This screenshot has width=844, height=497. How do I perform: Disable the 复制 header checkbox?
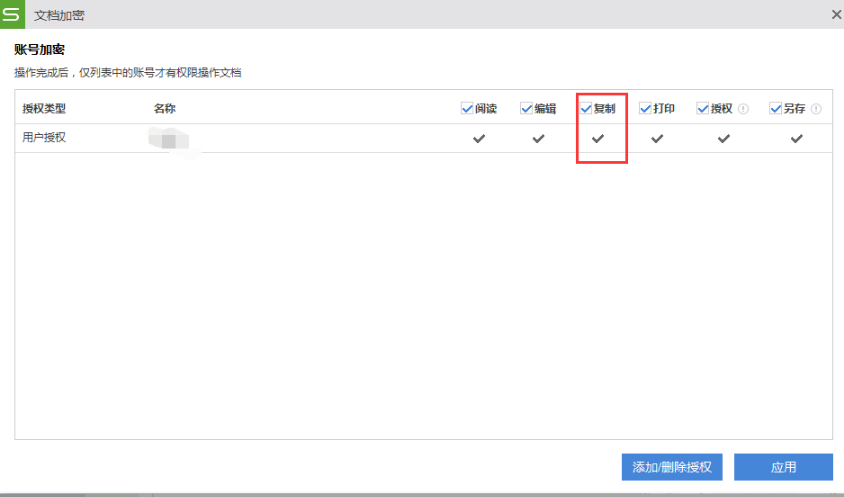[586, 108]
